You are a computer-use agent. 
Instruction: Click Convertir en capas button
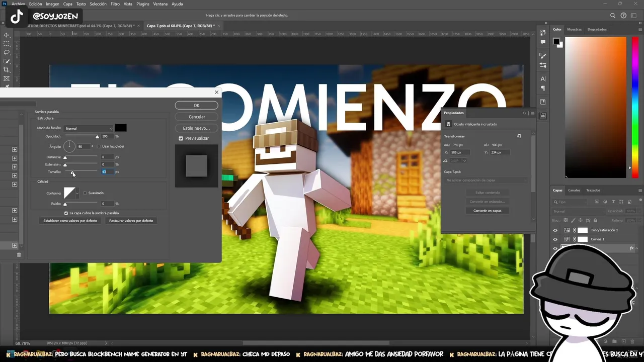(487, 211)
